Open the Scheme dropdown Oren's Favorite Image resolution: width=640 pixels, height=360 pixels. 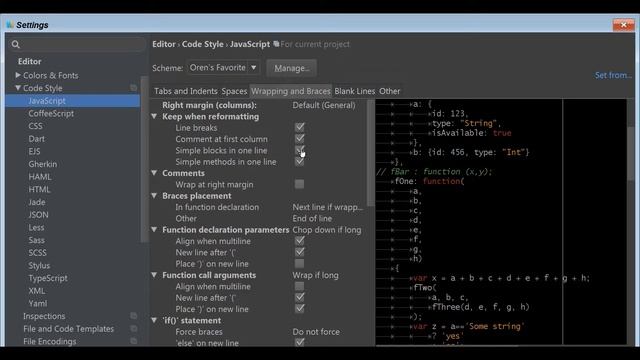223,68
